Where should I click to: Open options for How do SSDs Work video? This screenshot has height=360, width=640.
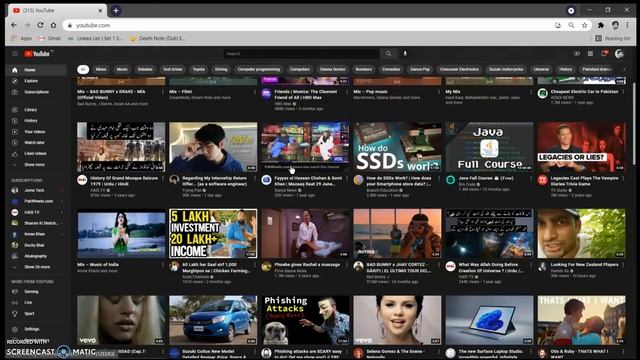(x=439, y=179)
